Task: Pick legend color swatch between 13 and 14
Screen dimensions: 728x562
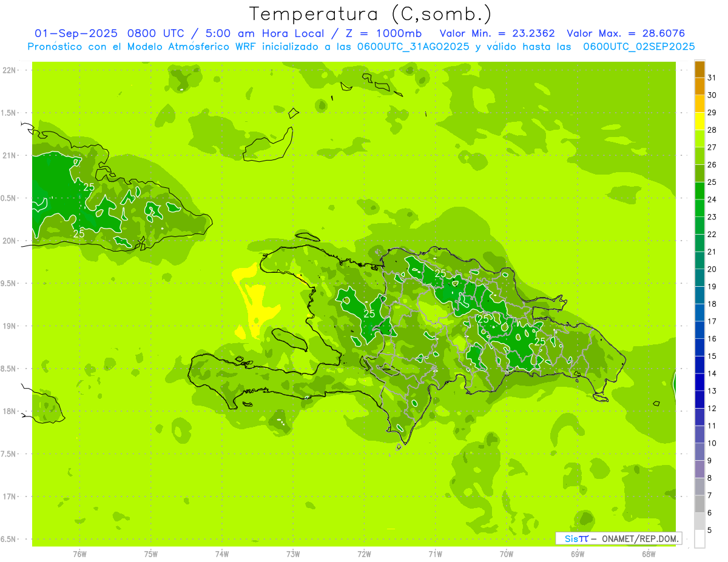Action: click(x=699, y=383)
